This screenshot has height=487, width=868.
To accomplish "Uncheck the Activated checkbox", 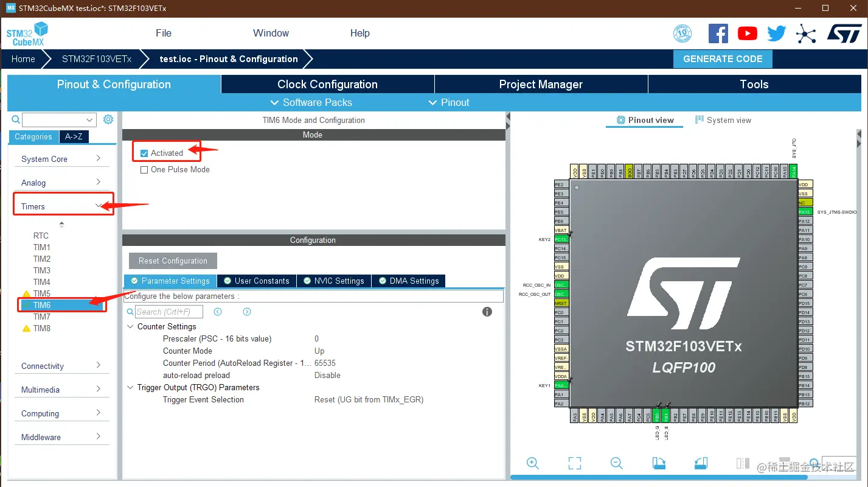I will [x=144, y=153].
